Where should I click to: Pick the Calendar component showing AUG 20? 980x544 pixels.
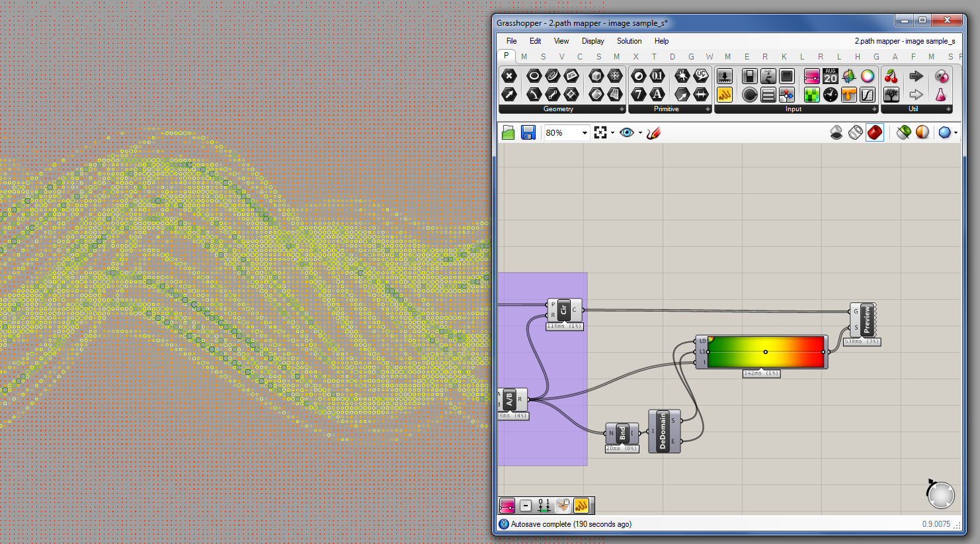(x=831, y=76)
